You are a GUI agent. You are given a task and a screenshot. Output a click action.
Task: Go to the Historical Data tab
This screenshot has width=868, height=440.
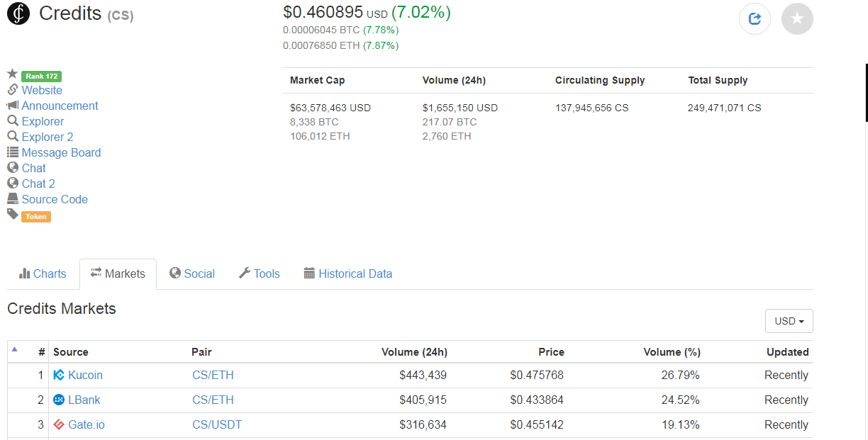click(347, 273)
